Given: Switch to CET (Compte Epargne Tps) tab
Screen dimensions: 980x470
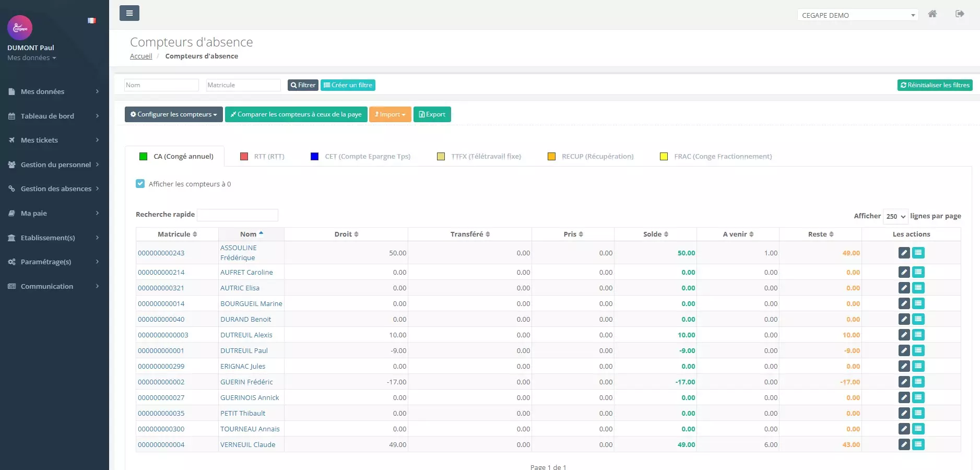Looking at the screenshot, I should (x=360, y=156).
